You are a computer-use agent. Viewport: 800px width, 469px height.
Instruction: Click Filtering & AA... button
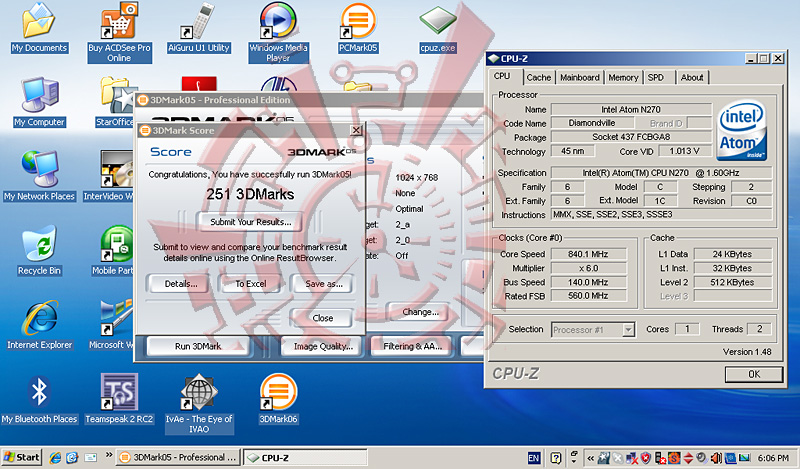[x=412, y=347]
